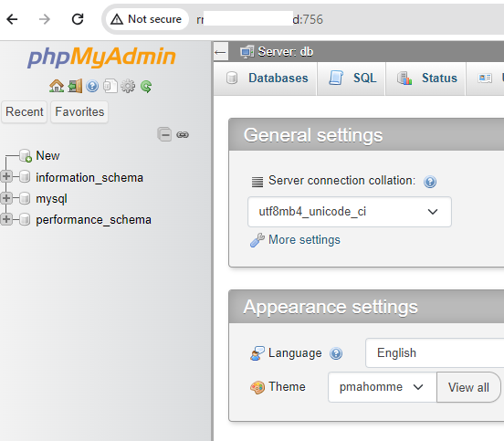Click the View all themes button

[x=468, y=387]
